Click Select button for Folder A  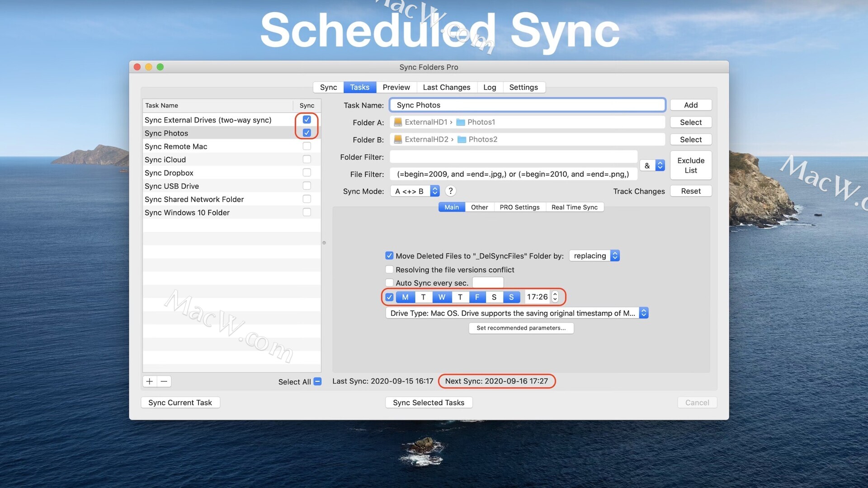(x=691, y=122)
